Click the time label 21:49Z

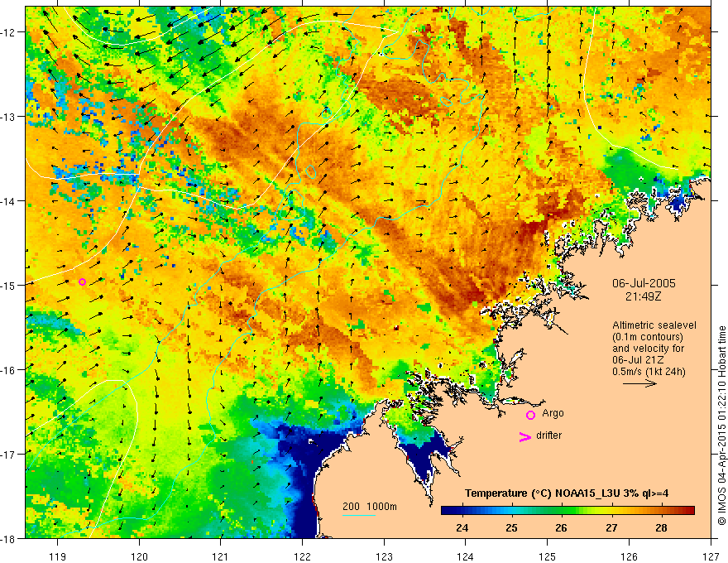click(x=643, y=296)
